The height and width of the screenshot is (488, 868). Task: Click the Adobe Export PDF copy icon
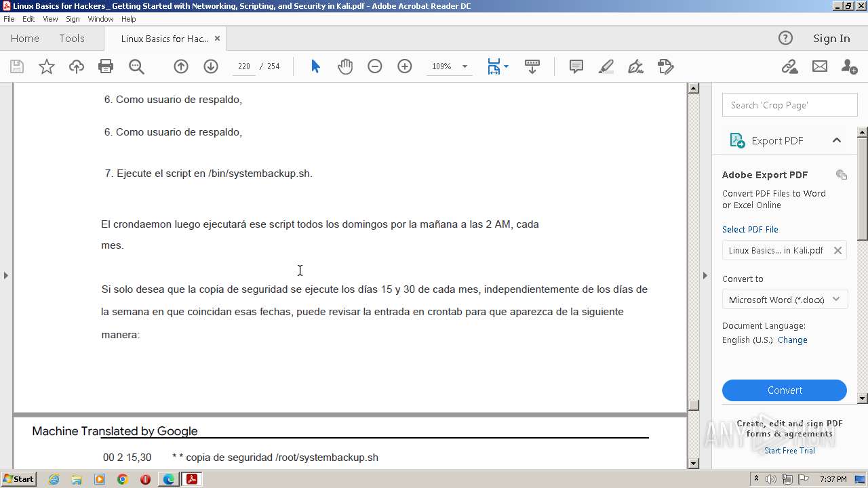point(842,175)
